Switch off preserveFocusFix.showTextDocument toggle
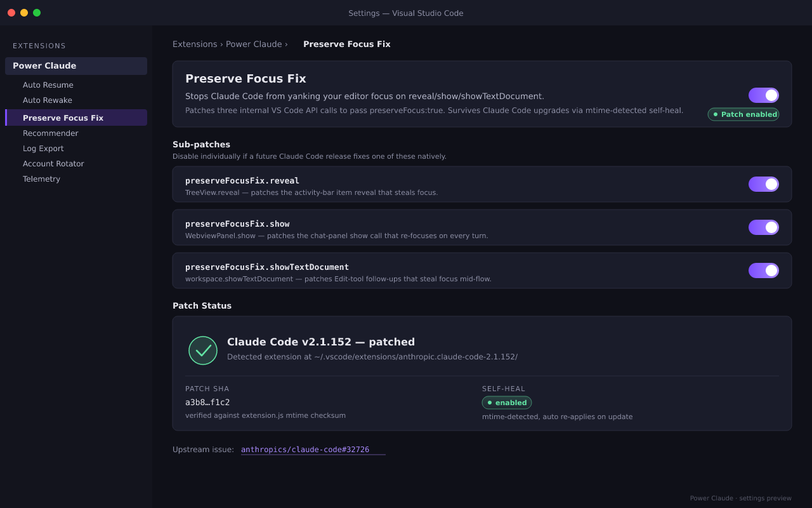 [x=764, y=271]
